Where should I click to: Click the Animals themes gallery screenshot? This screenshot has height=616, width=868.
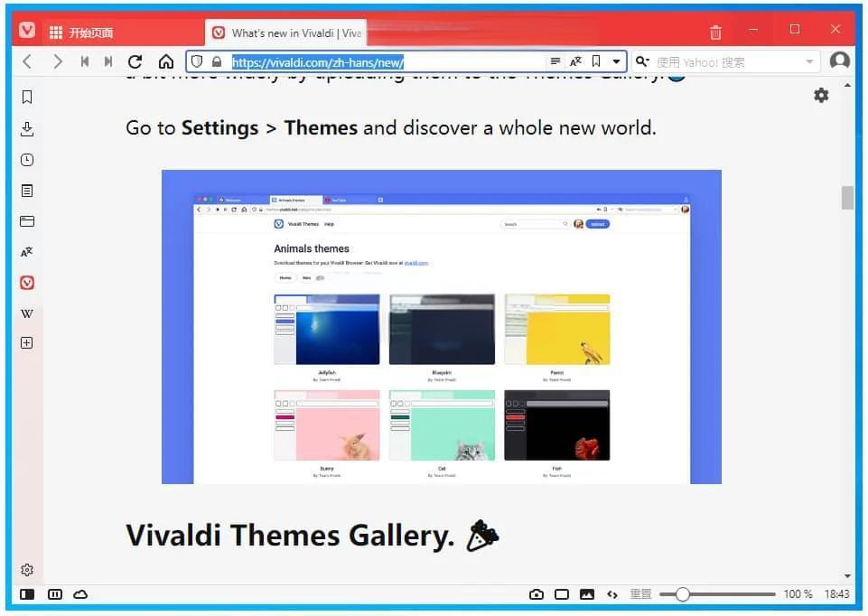point(441,327)
